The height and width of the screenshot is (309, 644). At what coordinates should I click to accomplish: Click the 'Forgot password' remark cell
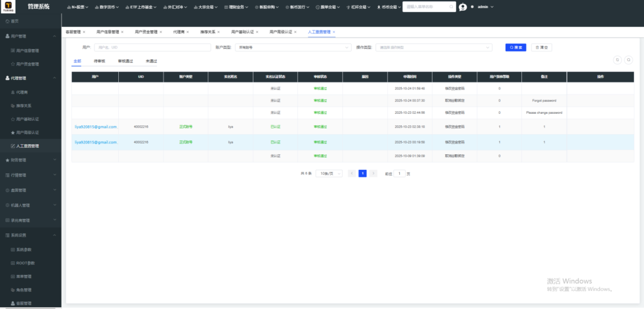coord(544,101)
